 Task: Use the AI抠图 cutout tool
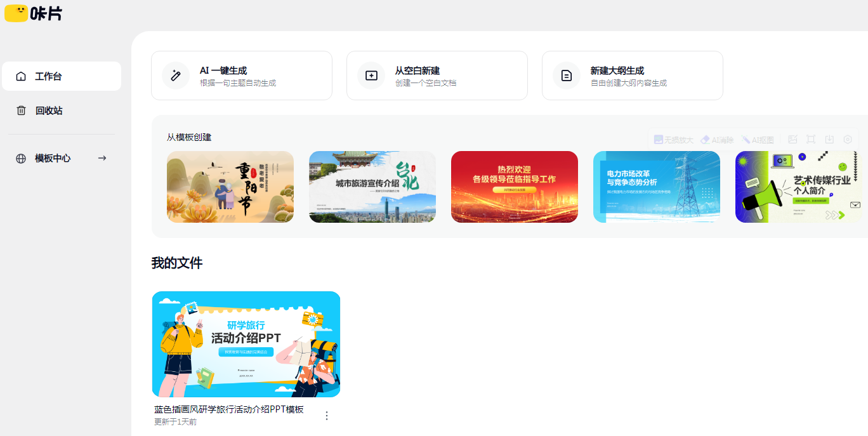click(x=756, y=139)
